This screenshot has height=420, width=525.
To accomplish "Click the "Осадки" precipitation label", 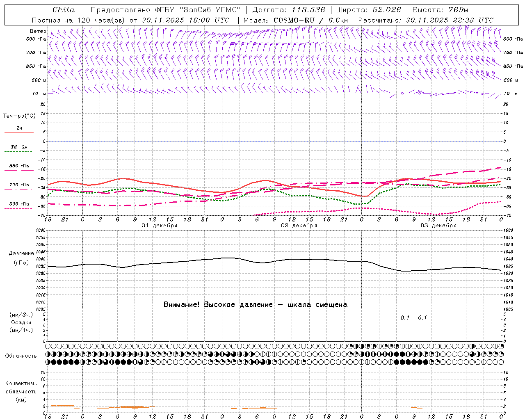I will [x=21, y=322].
